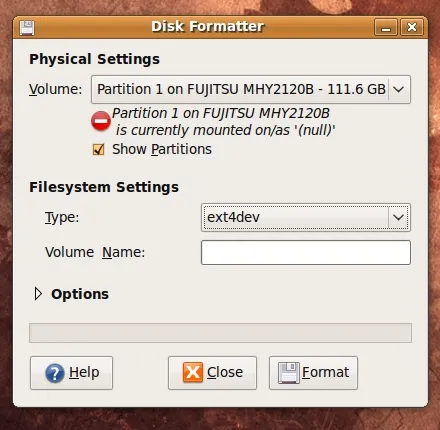Open the Volume dropdown arrow
The image size is (440, 430).
point(399,89)
